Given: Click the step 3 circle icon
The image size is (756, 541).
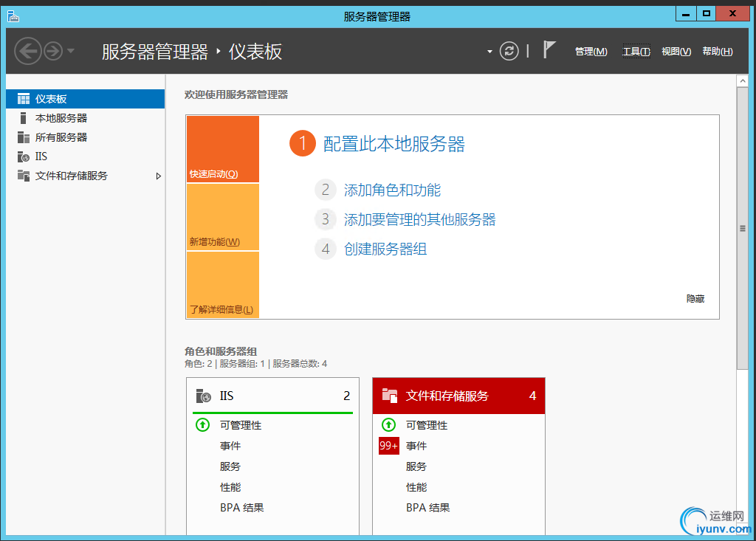Looking at the screenshot, I should tap(326, 219).
